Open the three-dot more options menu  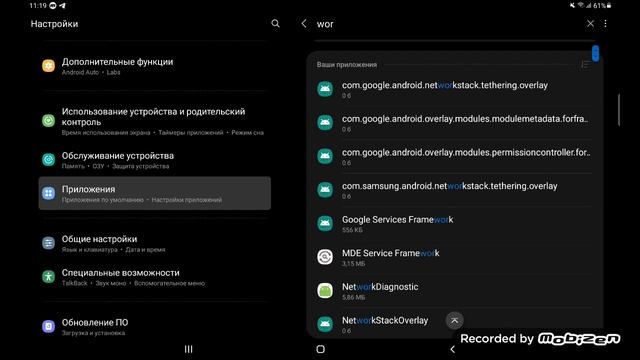[605, 24]
